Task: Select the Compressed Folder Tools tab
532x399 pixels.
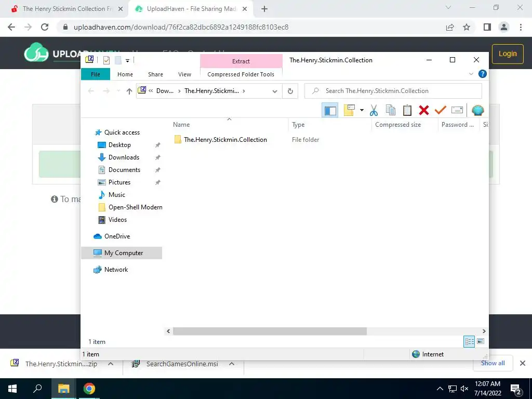Action: 241,74
